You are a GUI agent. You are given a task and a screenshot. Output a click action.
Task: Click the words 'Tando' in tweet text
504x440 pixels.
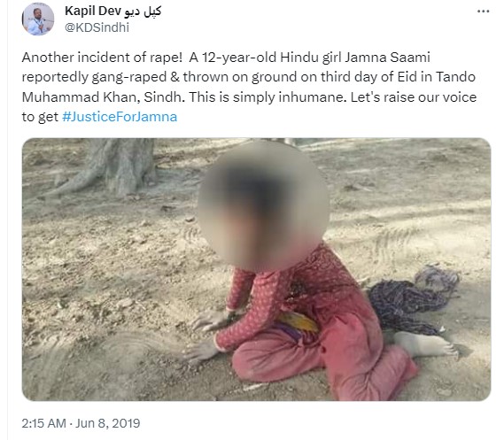[x=455, y=77]
